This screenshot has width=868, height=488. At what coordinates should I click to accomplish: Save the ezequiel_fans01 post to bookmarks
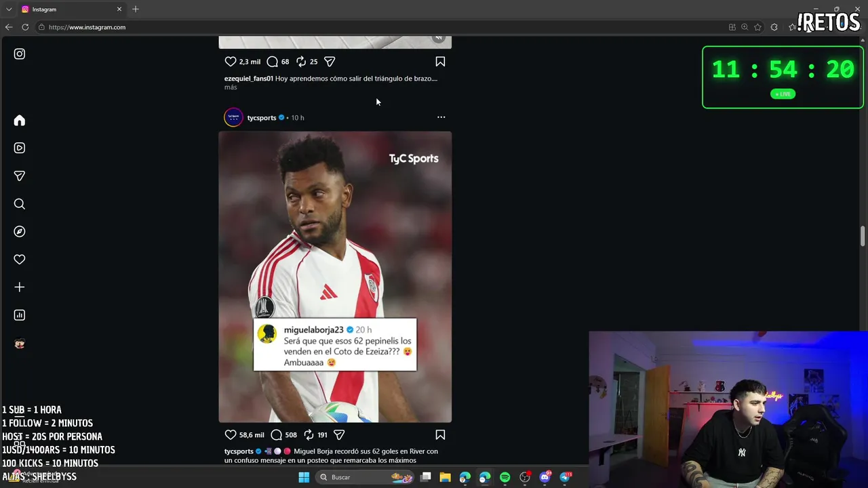click(440, 61)
